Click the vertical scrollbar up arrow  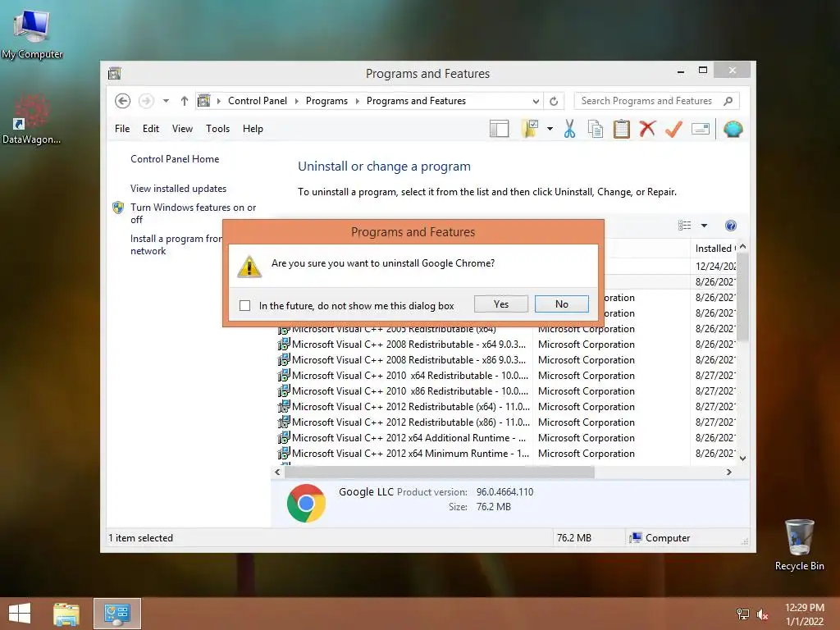[x=742, y=246]
